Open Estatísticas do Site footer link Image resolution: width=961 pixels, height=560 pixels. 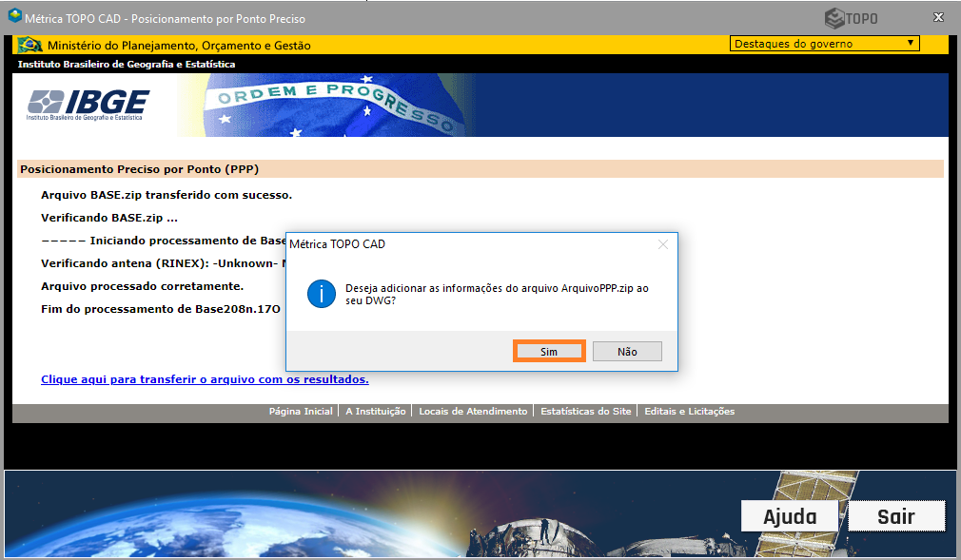586,411
